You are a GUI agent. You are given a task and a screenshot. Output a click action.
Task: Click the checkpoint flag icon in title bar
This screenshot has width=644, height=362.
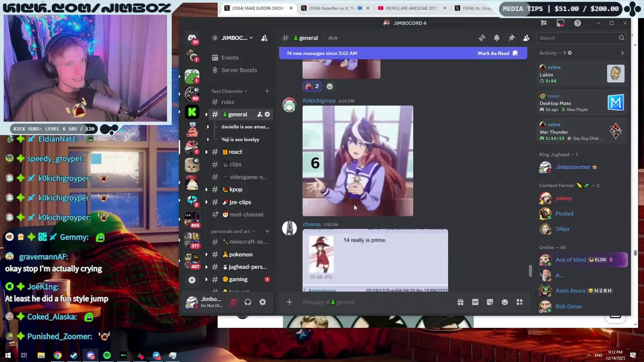(544, 23)
